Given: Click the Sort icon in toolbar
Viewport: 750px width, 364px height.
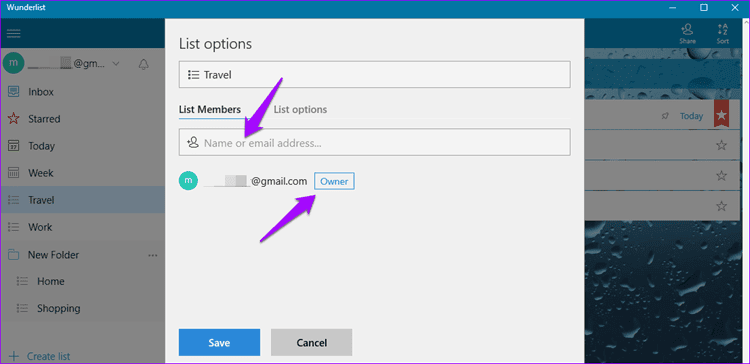Looking at the screenshot, I should click(x=722, y=34).
